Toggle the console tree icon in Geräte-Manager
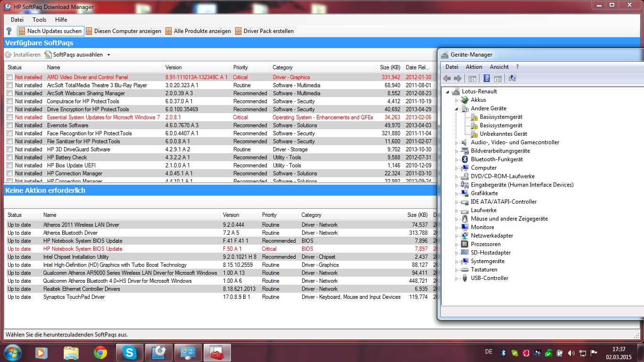The height and width of the screenshot is (362, 644). tap(472, 78)
